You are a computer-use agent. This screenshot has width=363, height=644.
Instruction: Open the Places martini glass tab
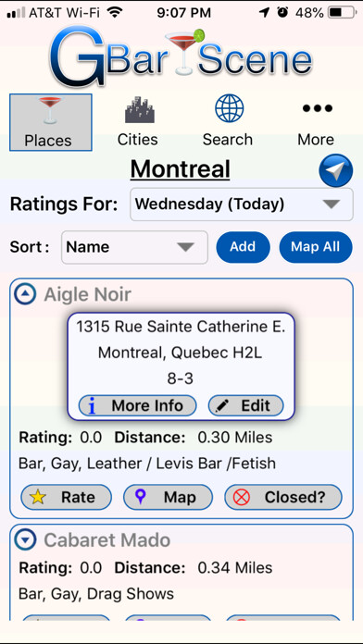point(51,122)
